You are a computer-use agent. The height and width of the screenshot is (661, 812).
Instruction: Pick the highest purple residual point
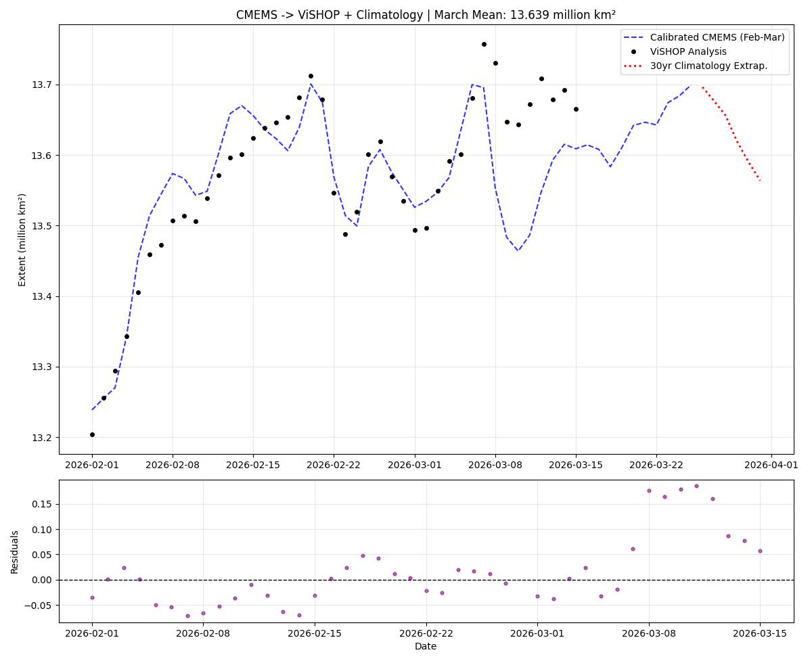[x=696, y=486]
